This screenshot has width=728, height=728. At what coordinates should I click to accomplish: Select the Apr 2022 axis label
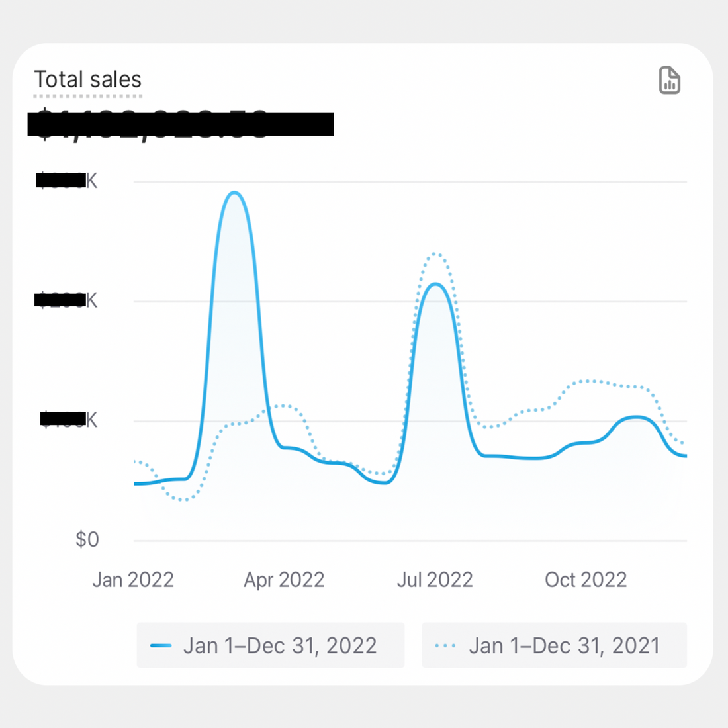pyautogui.click(x=284, y=580)
